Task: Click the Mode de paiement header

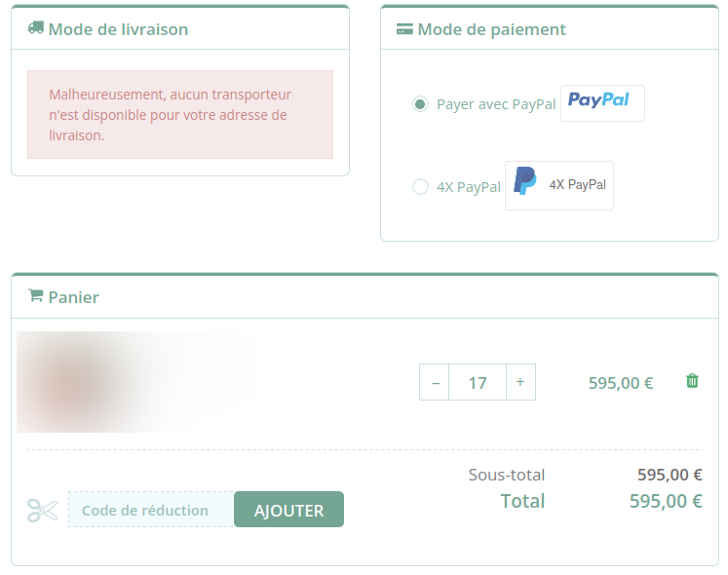Action: point(492,29)
